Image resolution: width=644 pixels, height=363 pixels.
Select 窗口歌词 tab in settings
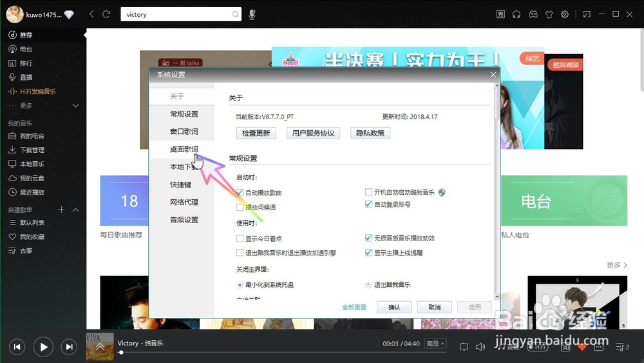182,132
